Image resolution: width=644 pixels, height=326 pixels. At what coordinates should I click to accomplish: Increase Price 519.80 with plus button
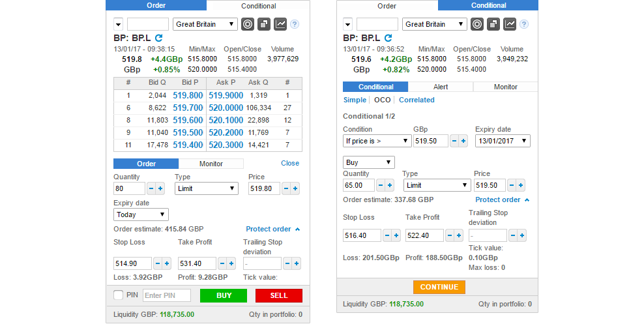(295, 188)
